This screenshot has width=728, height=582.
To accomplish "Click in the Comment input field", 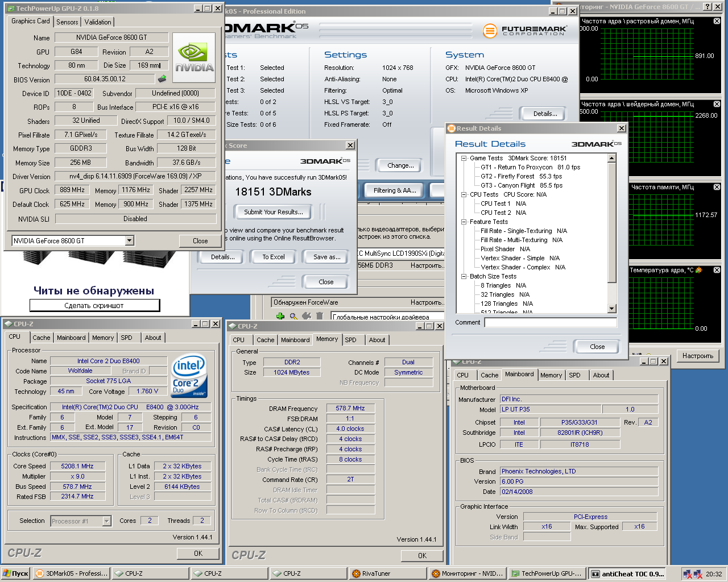I will (551, 322).
